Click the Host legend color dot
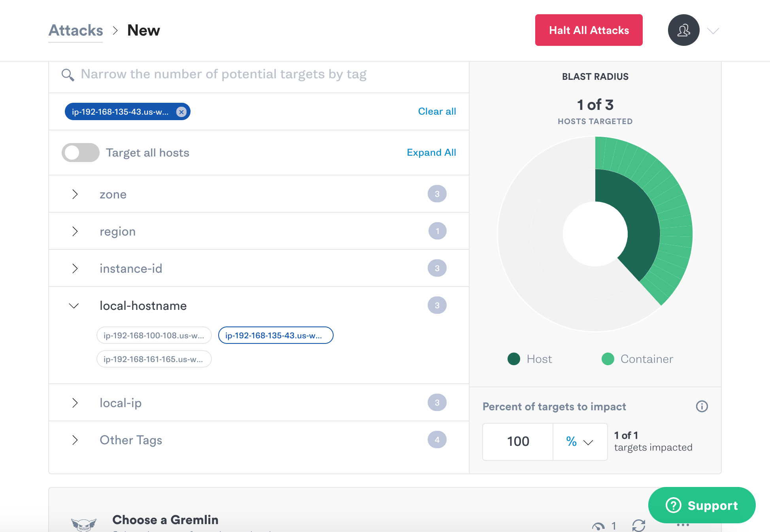Viewport: 770px width, 532px height. point(514,359)
